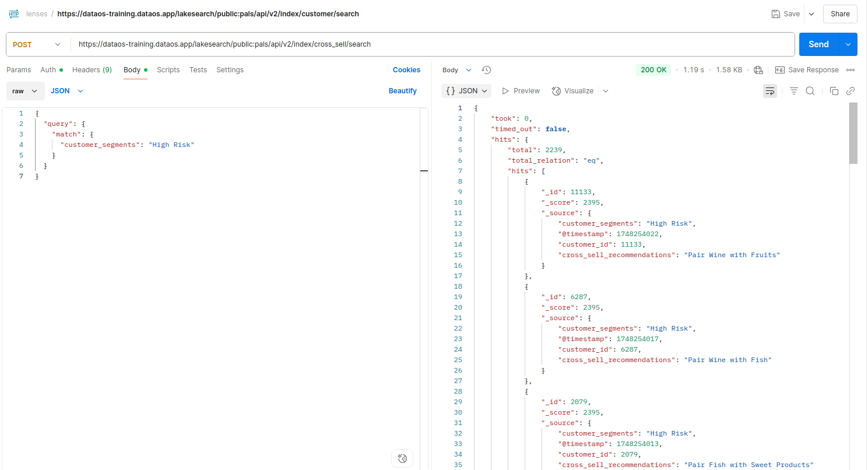This screenshot has width=868, height=470.
Task: Click the "took": 0 response line
Action: tap(512, 118)
